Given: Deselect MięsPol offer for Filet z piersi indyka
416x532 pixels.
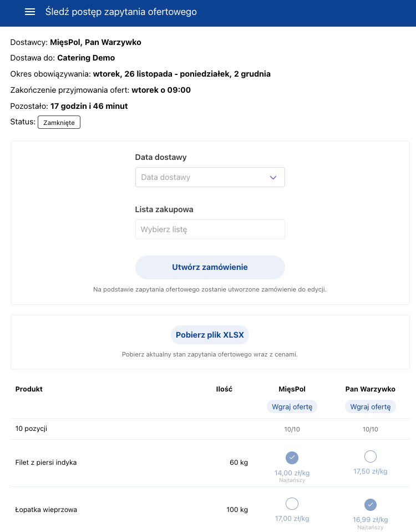Looking at the screenshot, I should 292,458.
